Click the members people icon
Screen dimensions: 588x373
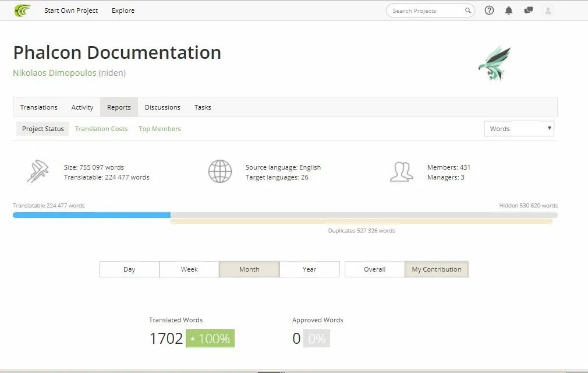[x=401, y=172]
